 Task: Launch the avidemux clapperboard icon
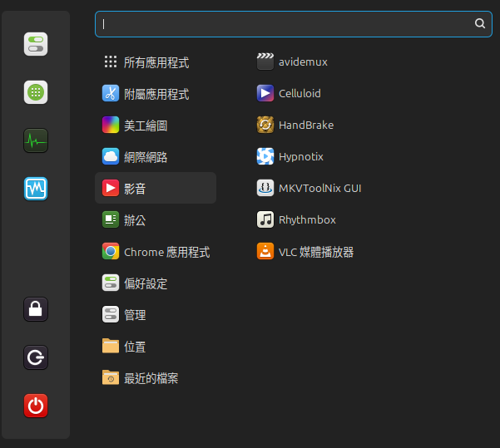[x=265, y=62]
